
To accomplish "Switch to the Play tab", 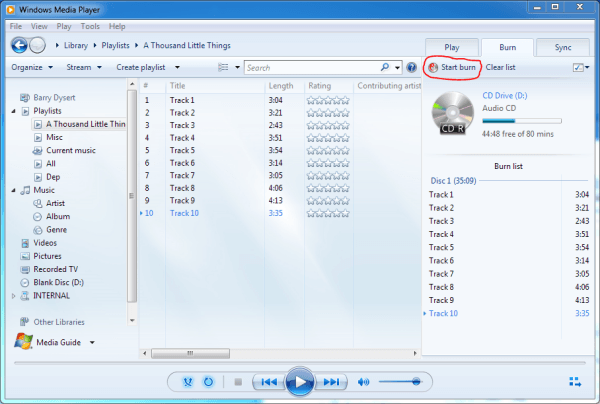I will click(x=452, y=47).
